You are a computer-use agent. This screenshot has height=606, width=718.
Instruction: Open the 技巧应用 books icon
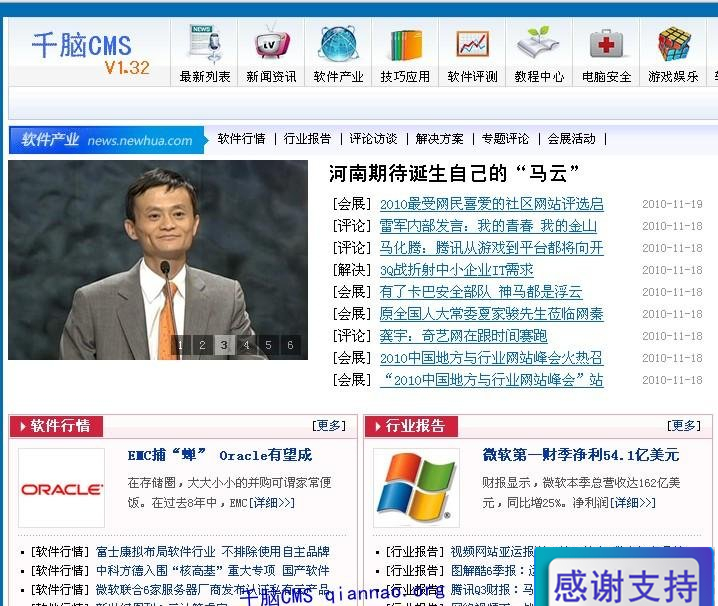(x=406, y=45)
